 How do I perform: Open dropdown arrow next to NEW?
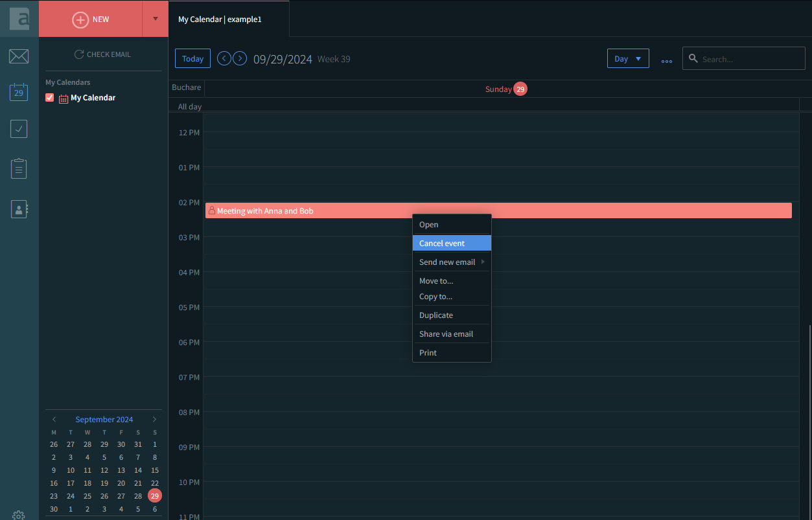[155, 19]
